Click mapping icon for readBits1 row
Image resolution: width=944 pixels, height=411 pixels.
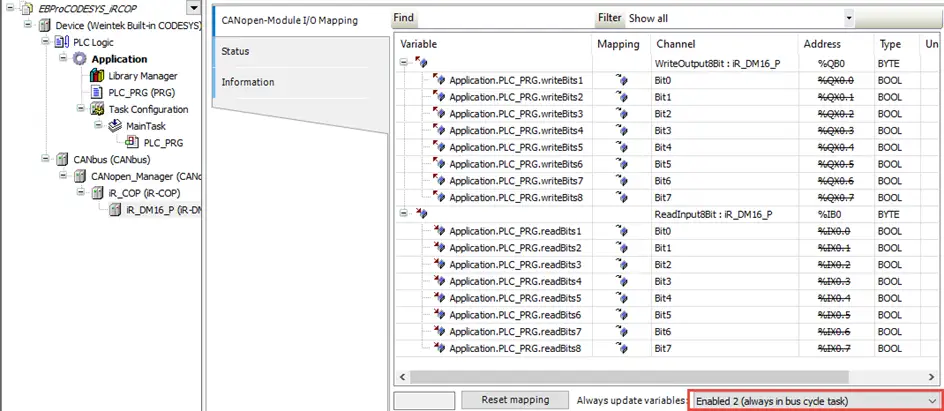pyautogui.click(x=621, y=231)
